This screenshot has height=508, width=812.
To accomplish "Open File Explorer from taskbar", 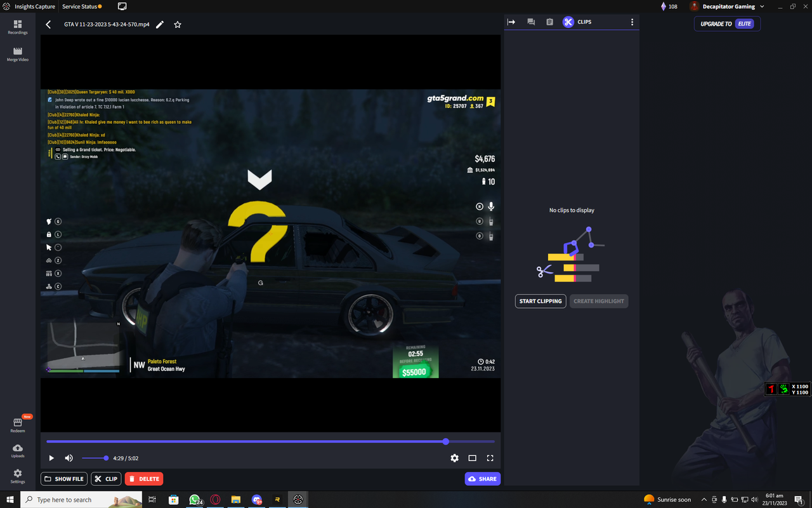I will 235,500.
